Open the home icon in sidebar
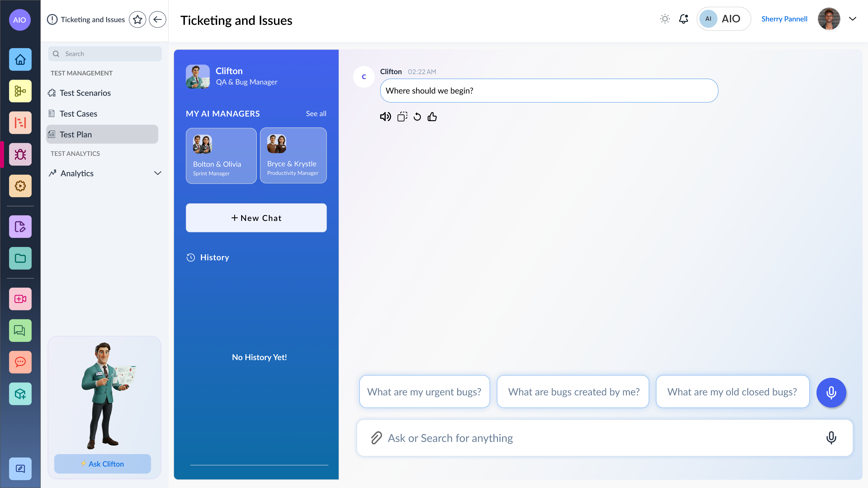Viewport: 868px width, 488px height. 20,60
